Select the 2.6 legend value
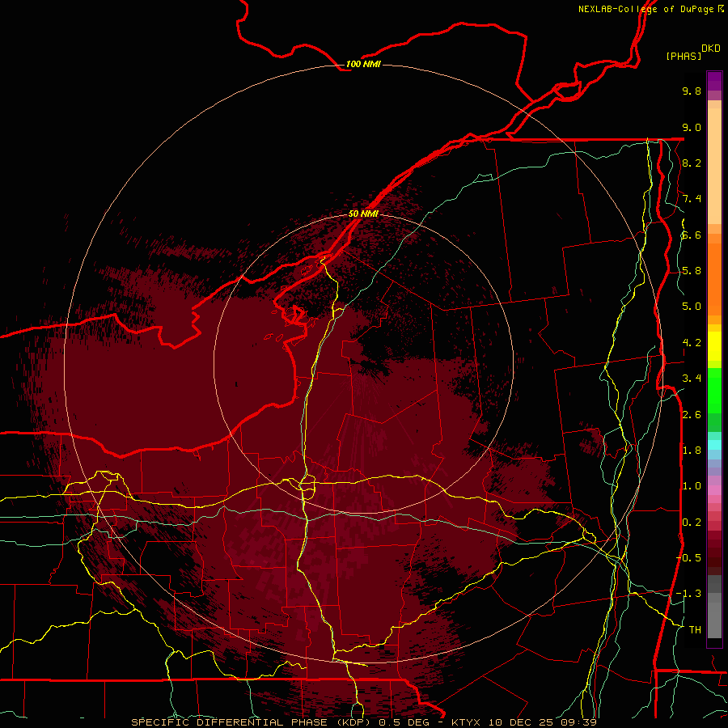The height and width of the screenshot is (728, 728). tap(692, 415)
